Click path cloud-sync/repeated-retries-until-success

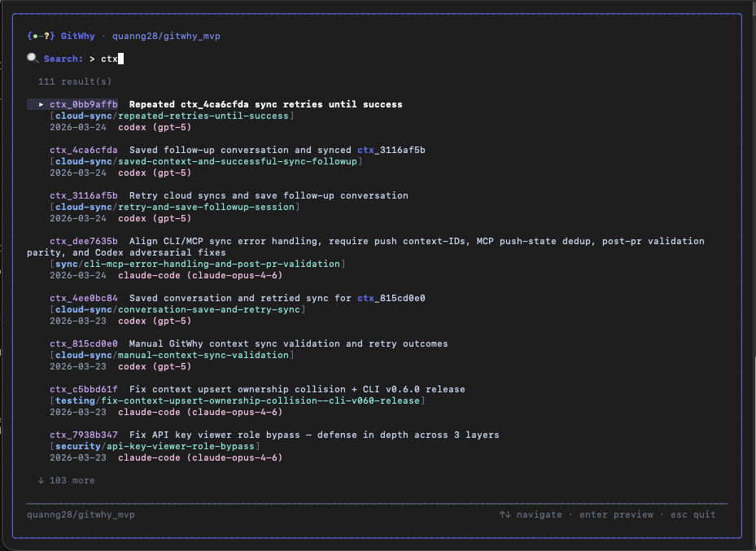pos(173,116)
